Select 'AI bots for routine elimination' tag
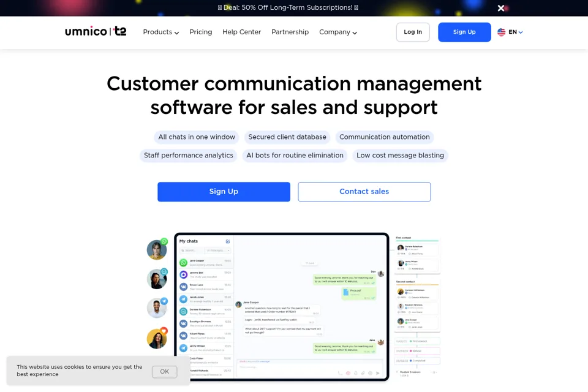This screenshot has width=588, height=392. [x=295, y=156]
